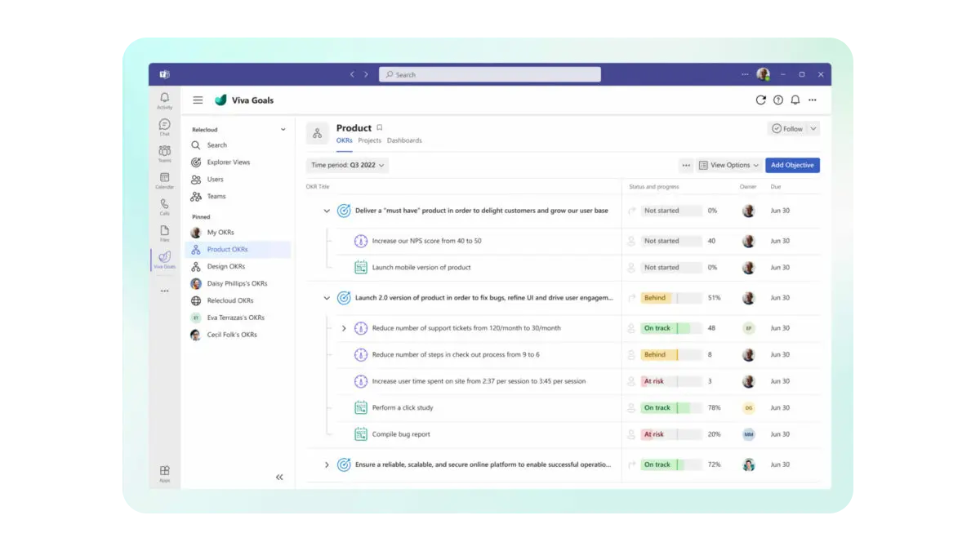Open the Activity feed in Teams rail
Screen dimensions: 980x551
pos(164,100)
